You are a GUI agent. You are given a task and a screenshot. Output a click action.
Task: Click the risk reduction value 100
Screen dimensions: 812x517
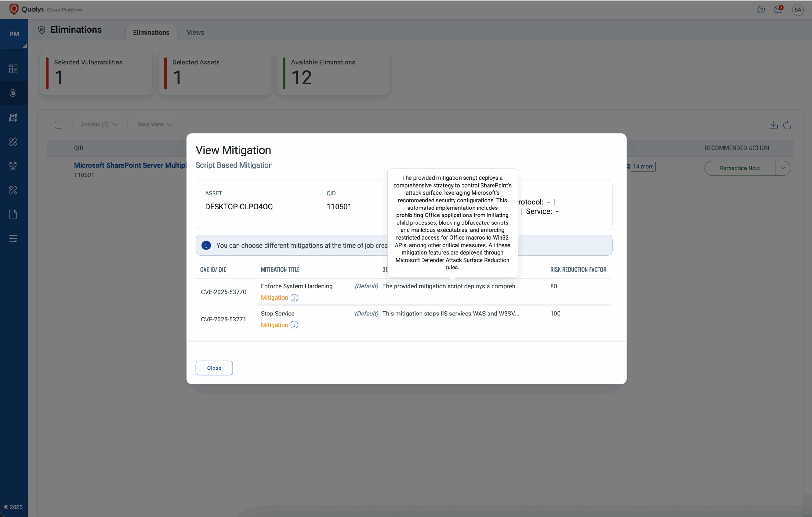tap(555, 314)
